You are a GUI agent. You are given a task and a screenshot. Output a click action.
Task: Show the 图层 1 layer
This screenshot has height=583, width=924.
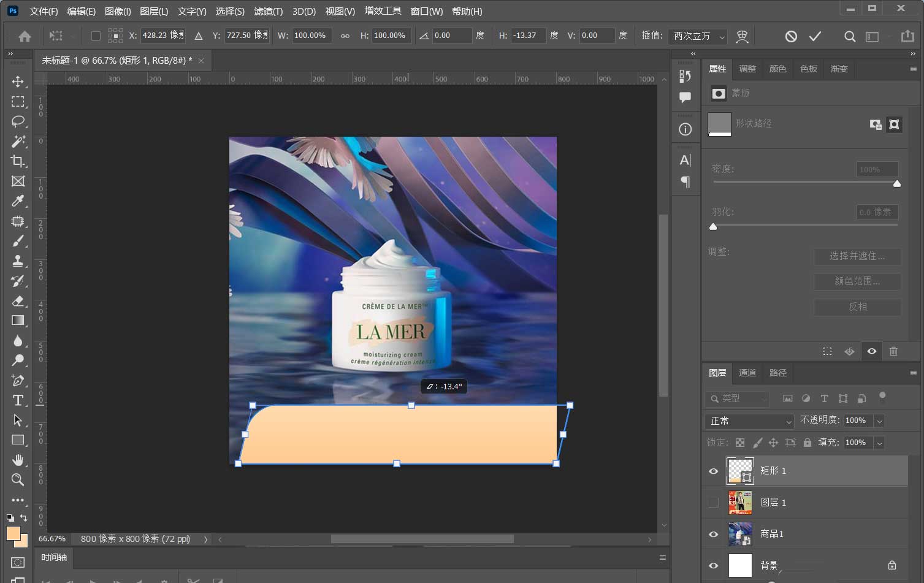tap(713, 503)
